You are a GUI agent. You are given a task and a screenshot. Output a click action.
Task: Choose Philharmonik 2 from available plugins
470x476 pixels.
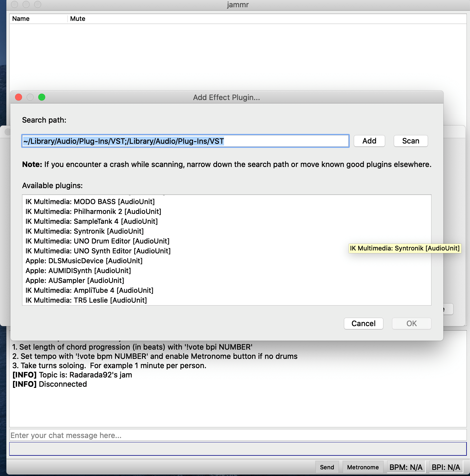point(93,212)
